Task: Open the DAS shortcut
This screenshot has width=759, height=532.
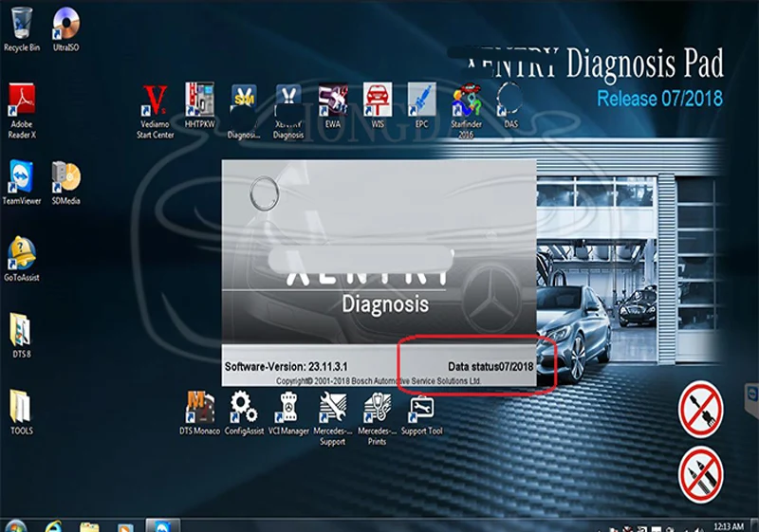Action: click(x=510, y=105)
